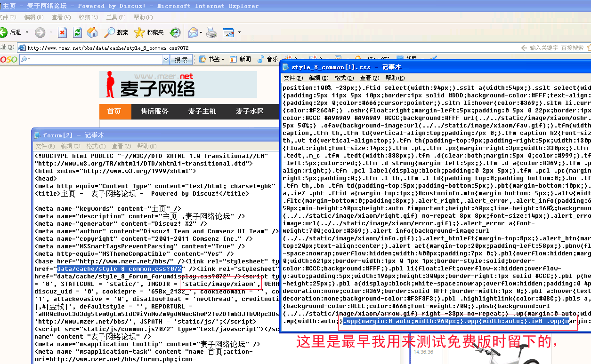This screenshot has height=364, width=591.
Task: Open 帮助(H) menu in style_8_common notepad
Action: pos(395,78)
